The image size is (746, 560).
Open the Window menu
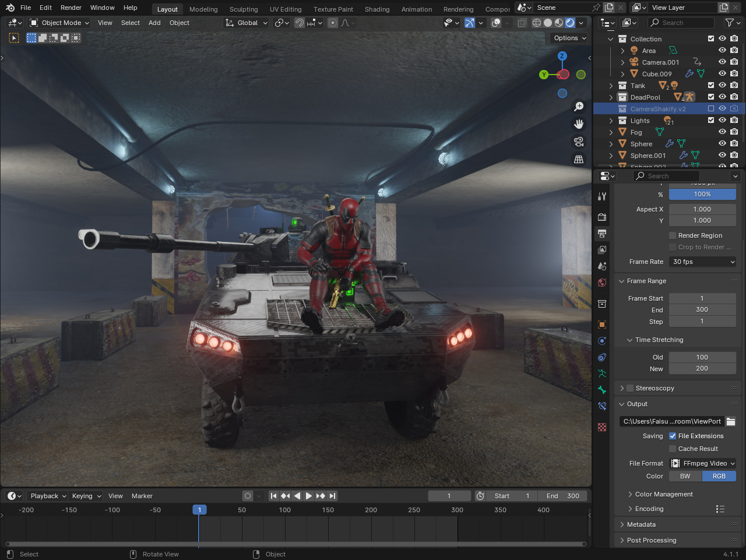coord(103,8)
